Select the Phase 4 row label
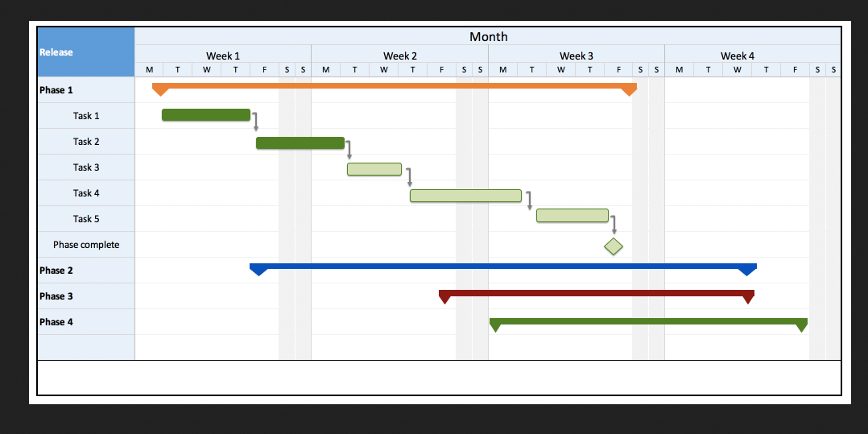 click(56, 321)
